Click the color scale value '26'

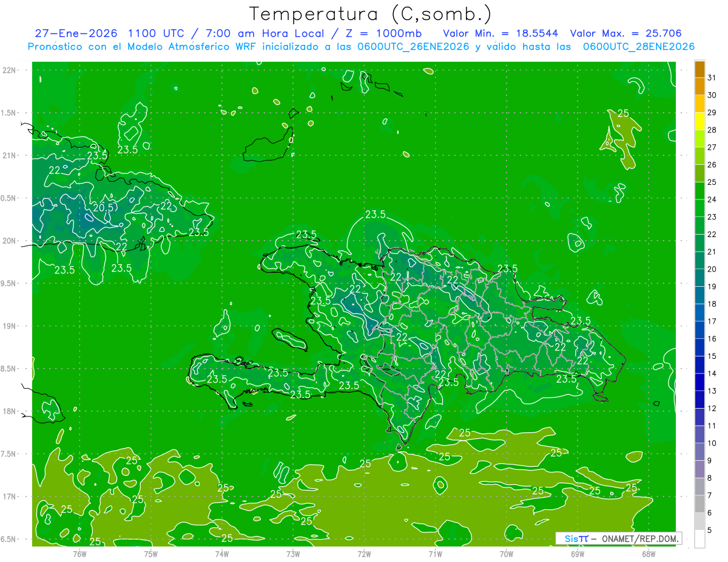click(712, 164)
